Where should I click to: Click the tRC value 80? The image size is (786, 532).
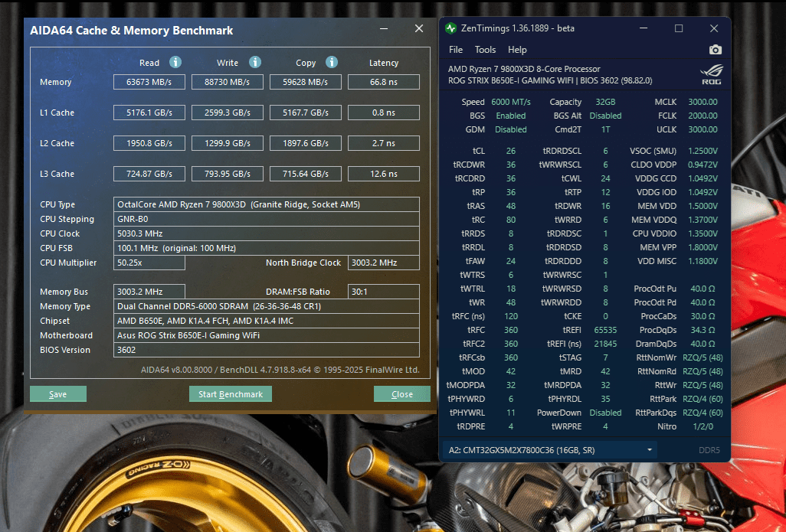point(511,220)
